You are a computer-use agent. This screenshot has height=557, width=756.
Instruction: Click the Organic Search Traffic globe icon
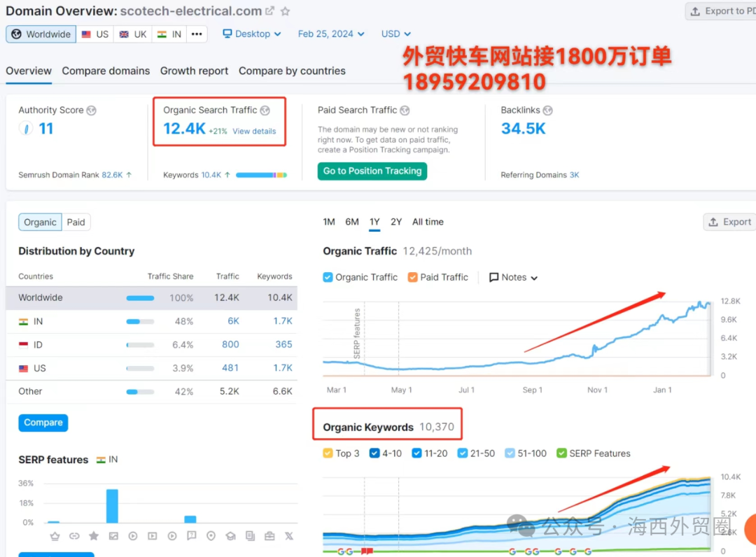coord(265,111)
